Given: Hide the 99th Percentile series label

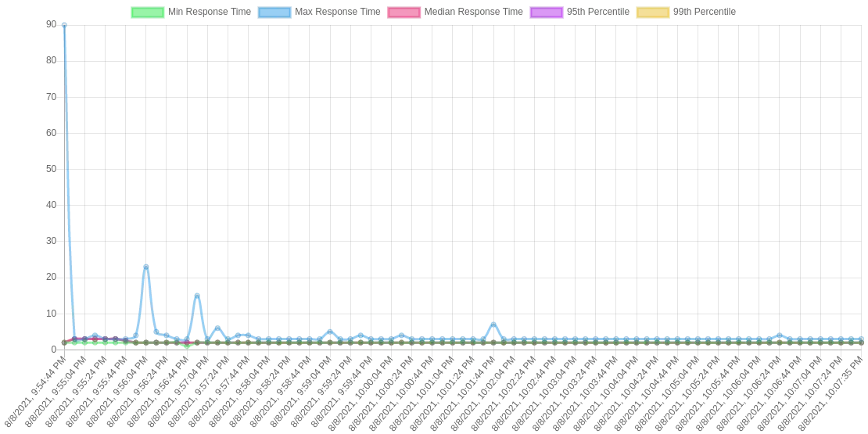Looking at the screenshot, I should pos(705,12).
